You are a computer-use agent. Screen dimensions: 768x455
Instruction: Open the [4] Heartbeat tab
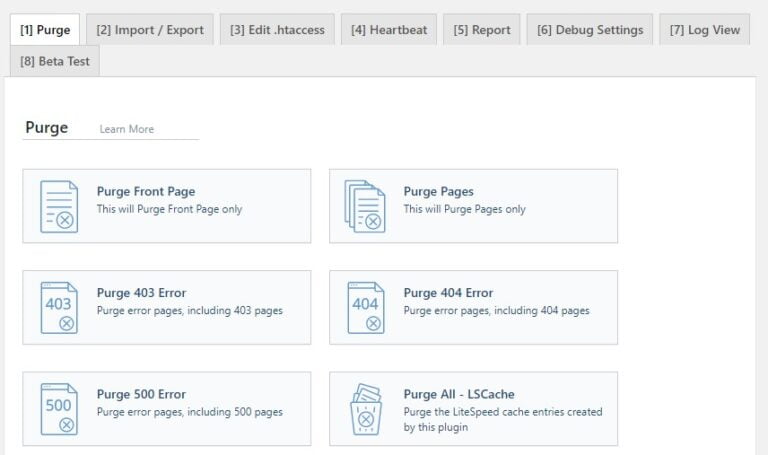[x=389, y=30]
